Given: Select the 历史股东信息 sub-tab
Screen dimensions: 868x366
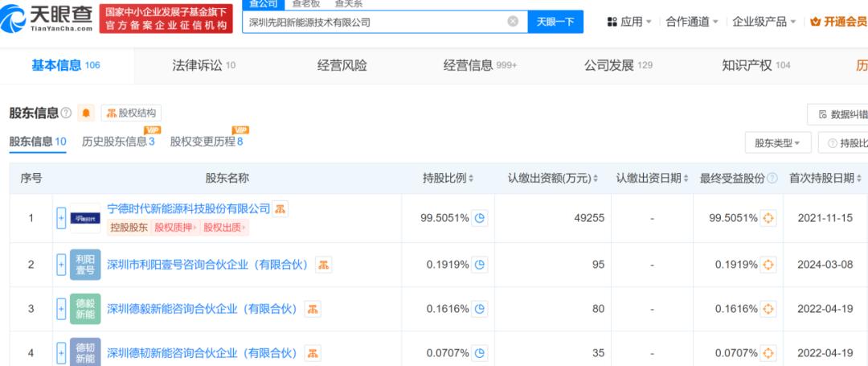Looking at the screenshot, I should pyautogui.click(x=118, y=142).
